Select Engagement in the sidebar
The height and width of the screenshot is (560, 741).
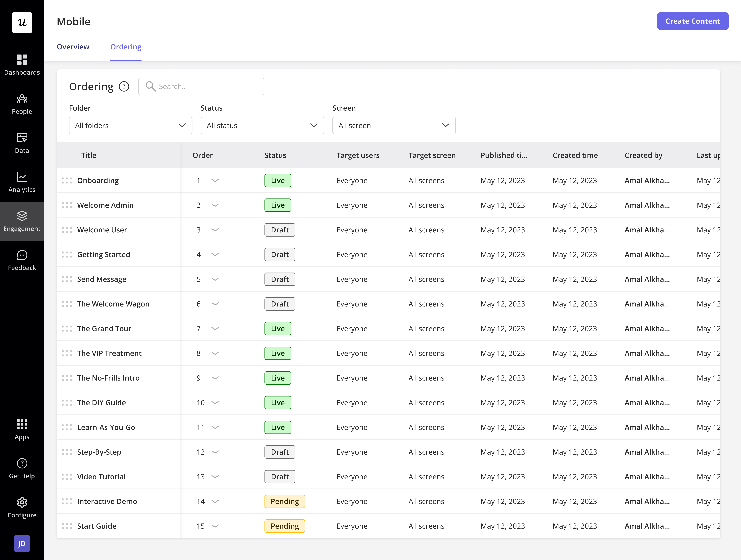click(x=22, y=221)
